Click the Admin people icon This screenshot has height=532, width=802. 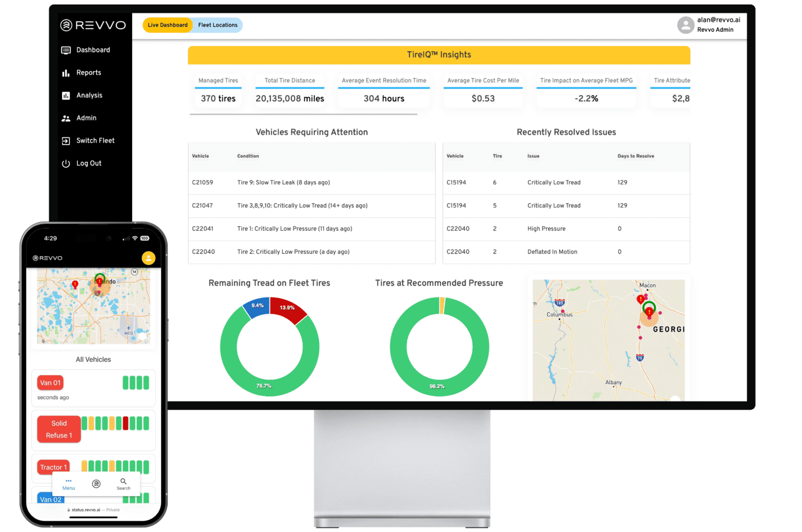(66, 118)
